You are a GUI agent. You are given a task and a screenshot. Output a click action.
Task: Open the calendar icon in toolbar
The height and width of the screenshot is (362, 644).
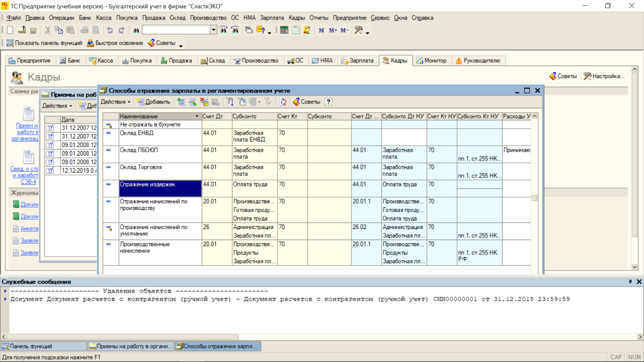pos(296,30)
